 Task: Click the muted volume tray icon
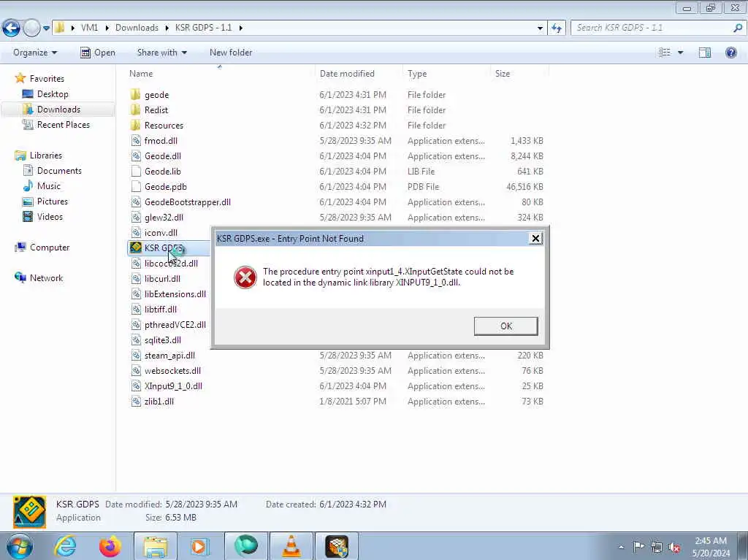click(674, 547)
